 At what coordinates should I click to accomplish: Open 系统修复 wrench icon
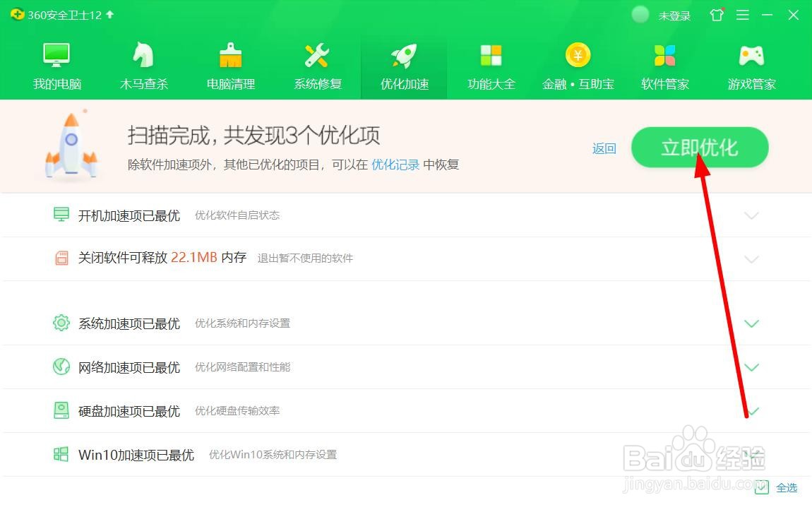point(317,55)
